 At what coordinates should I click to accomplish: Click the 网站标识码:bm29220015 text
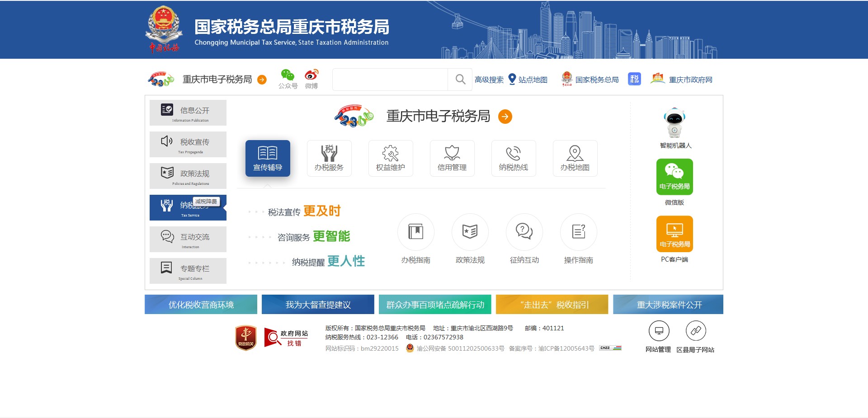(362, 348)
